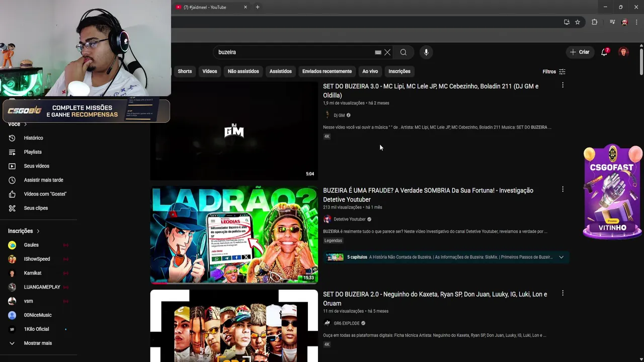Select the Não assistidos chip

coord(243,71)
